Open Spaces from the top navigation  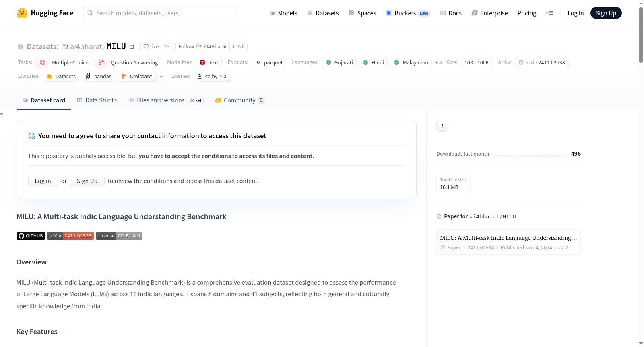(x=363, y=13)
